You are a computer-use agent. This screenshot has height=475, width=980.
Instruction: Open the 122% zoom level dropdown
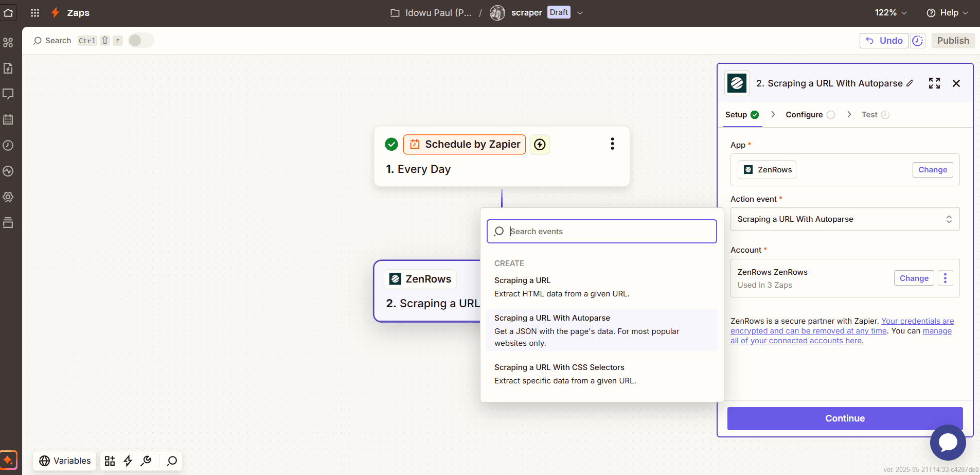pyautogui.click(x=890, y=13)
